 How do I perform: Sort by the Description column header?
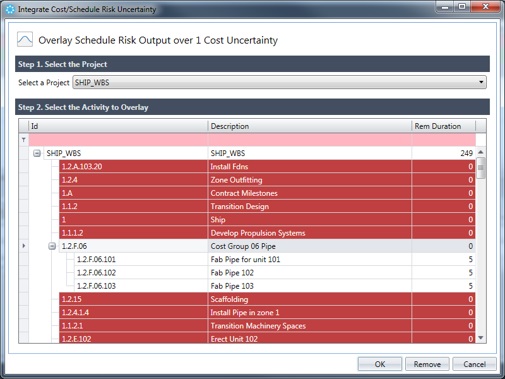tap(310, 126)
